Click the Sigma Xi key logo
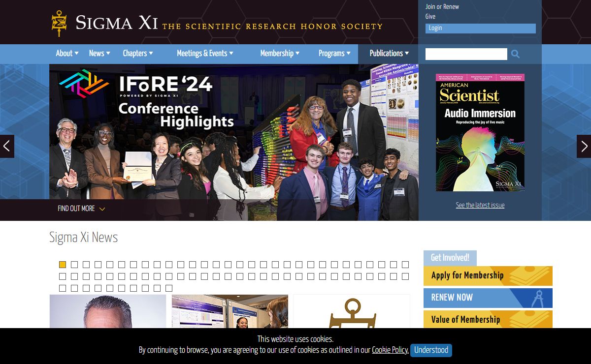 59,23
